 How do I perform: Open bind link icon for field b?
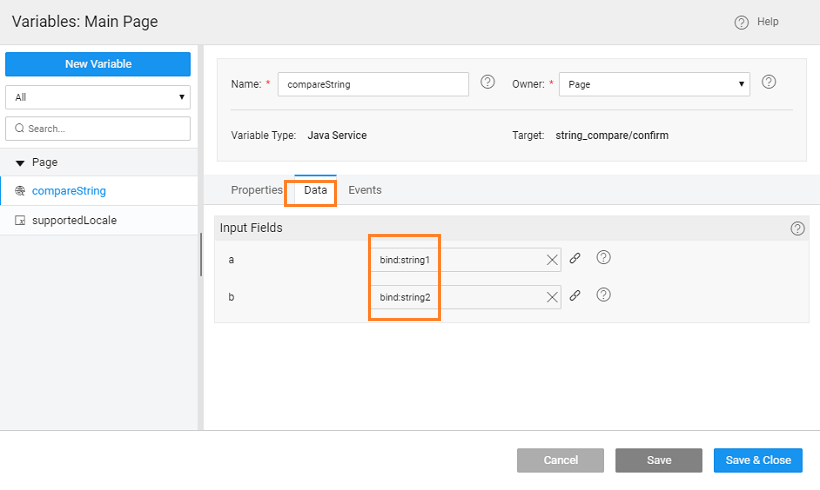point(575,296)
